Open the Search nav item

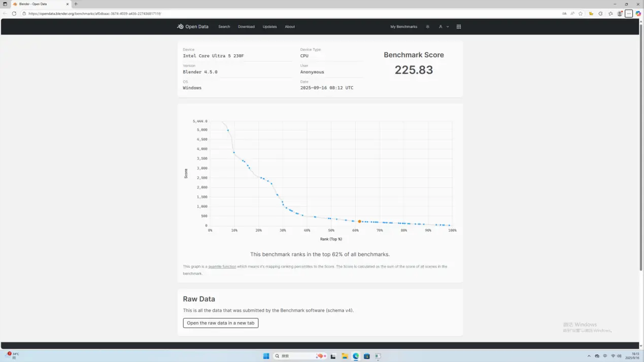pos(224,26)
